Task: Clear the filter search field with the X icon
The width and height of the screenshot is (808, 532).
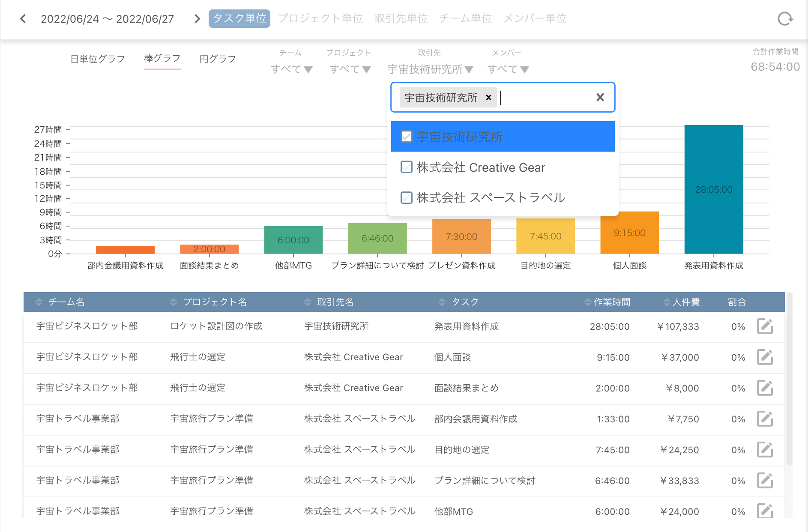Action: pyautogui.click(x=600, y=97)
